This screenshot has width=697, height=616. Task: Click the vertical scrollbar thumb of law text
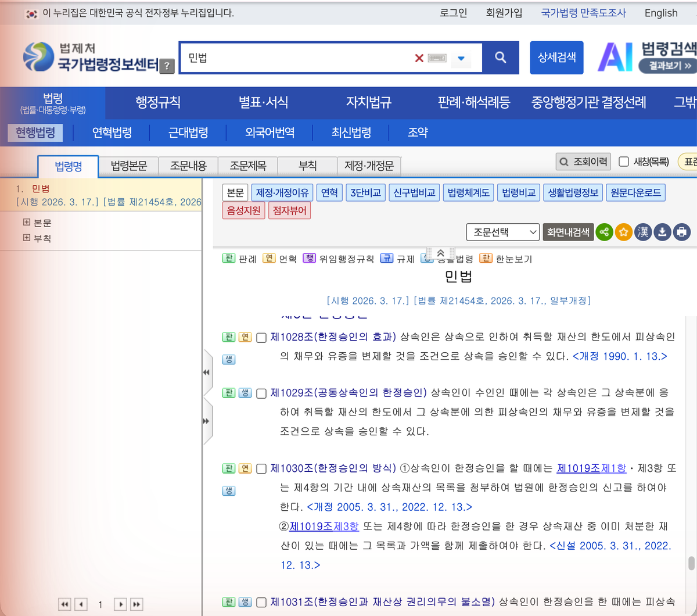point(691,564)
